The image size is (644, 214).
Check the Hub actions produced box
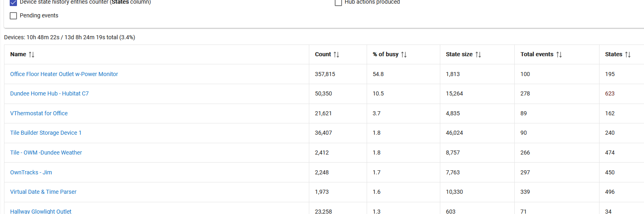(338, 2)
